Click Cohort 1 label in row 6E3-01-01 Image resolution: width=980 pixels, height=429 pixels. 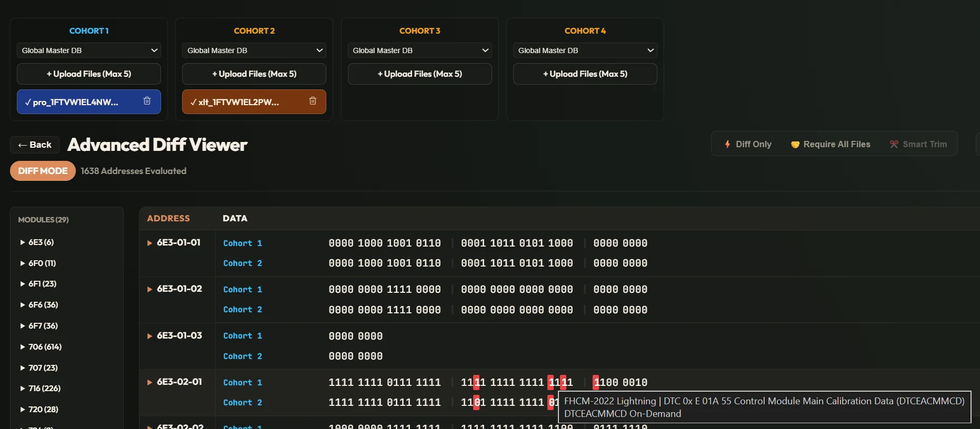tap(243, 243)
